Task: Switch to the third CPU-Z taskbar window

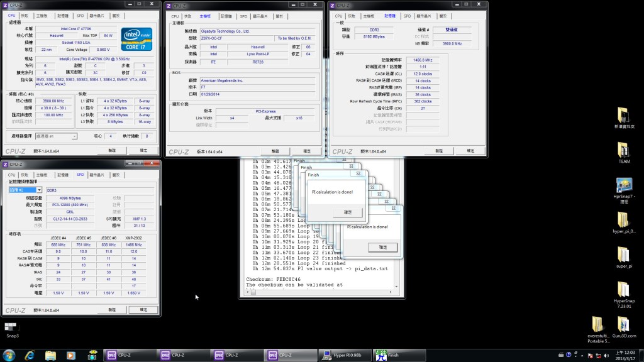Action: tap(237, 355)
